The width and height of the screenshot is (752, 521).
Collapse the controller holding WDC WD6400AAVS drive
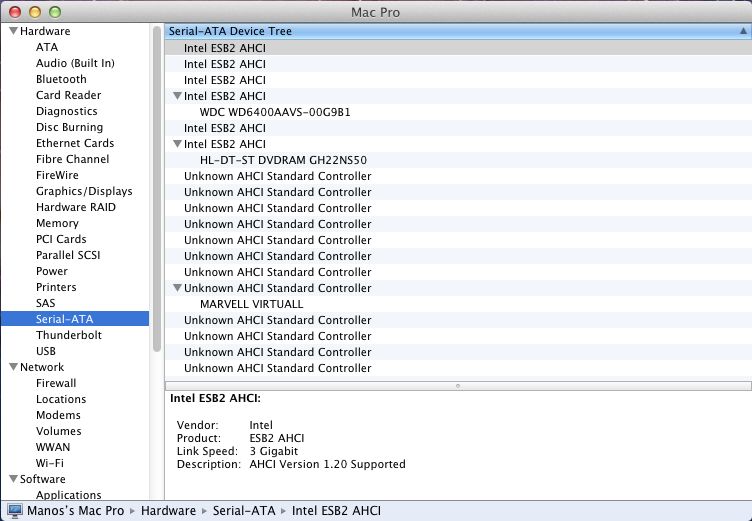[177, 96]
